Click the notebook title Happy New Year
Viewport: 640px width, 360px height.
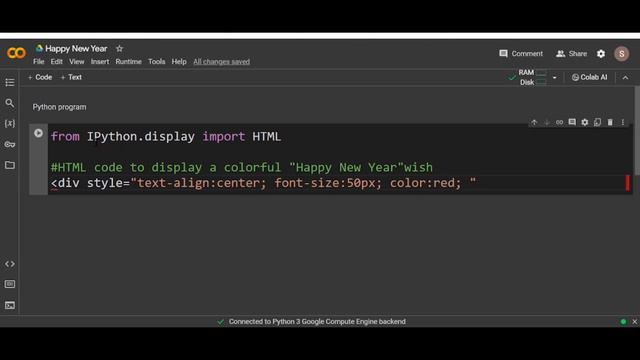(76, 49)
